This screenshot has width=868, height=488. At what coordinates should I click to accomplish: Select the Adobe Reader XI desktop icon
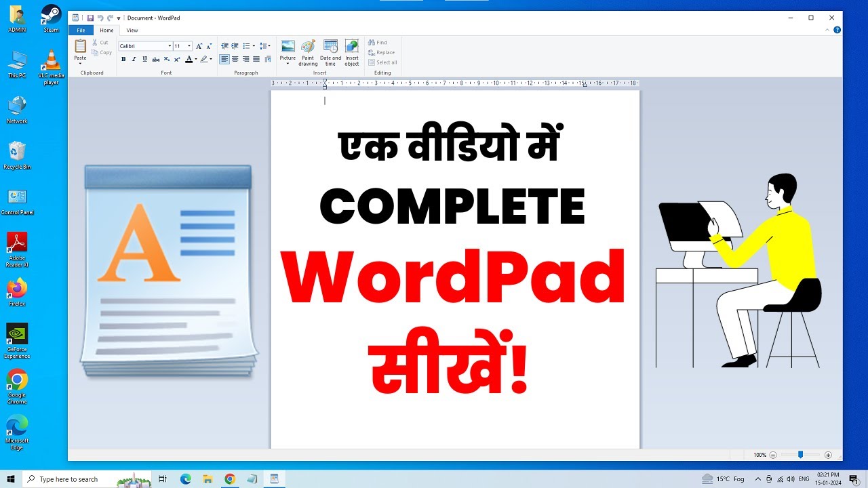(x=17, y=250)
